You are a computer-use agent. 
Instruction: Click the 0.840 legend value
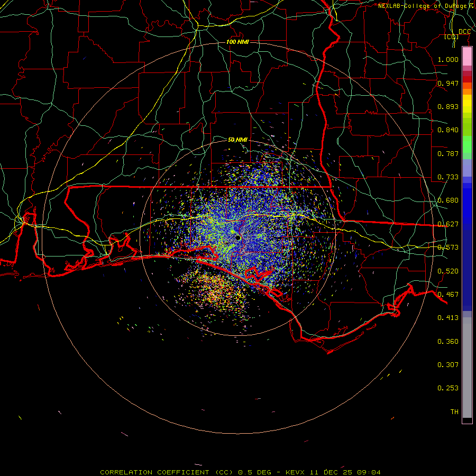[448, 130]
